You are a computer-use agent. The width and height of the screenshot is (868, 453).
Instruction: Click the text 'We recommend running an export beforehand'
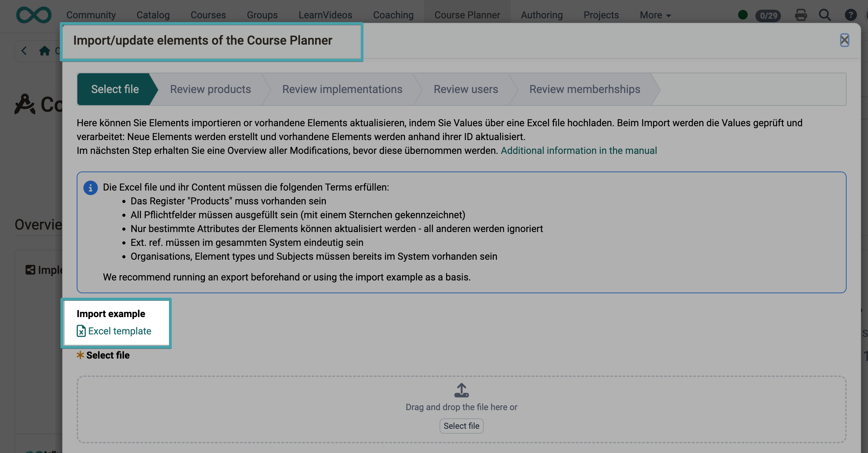[201, 277]
